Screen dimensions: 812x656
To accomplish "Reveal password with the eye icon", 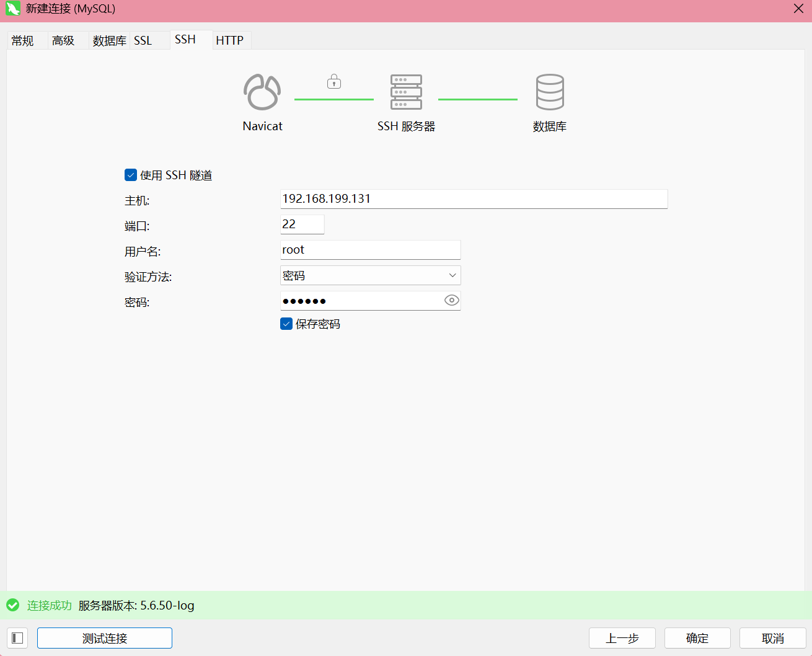I will pos(452,301).
